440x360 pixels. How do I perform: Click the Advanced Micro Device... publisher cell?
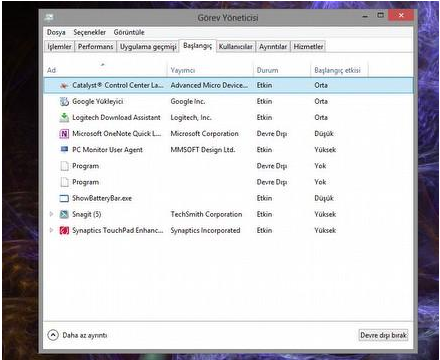click(209, 85)
